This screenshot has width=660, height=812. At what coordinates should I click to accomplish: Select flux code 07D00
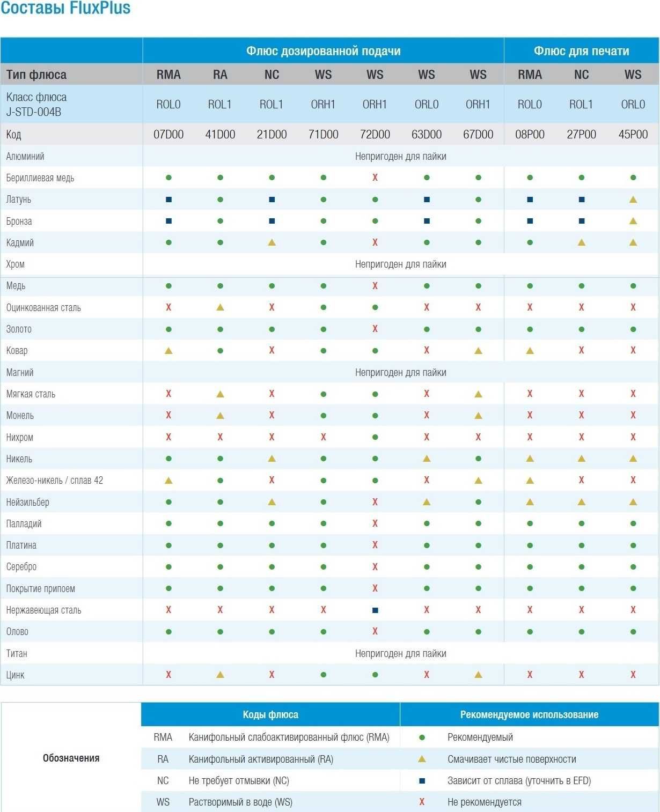[168, 135]
